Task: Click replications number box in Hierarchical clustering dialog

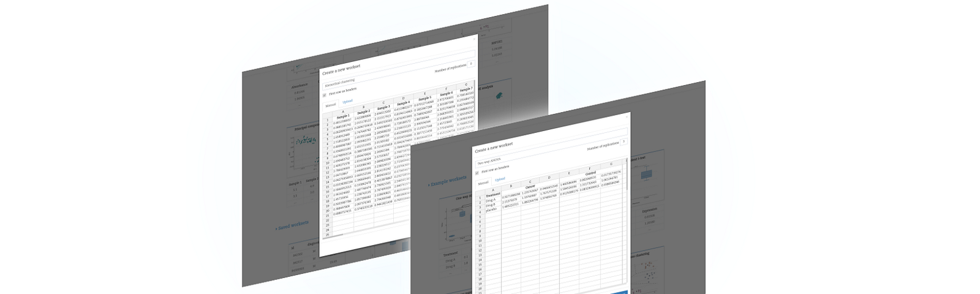Action: tap(470, 64)
